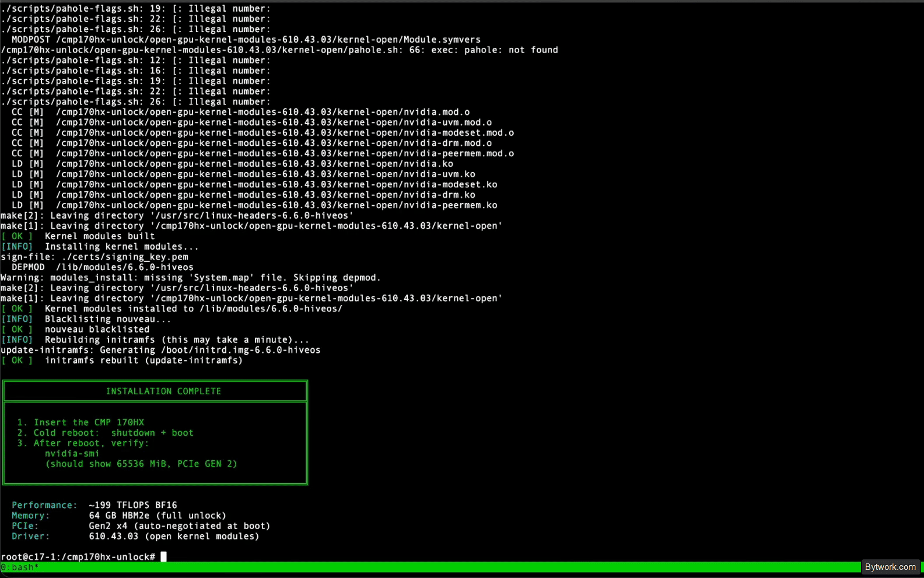924x578 pixels.
Task: Click step 1 'Insert the CMP 170HX'
Action: (80, 423)
